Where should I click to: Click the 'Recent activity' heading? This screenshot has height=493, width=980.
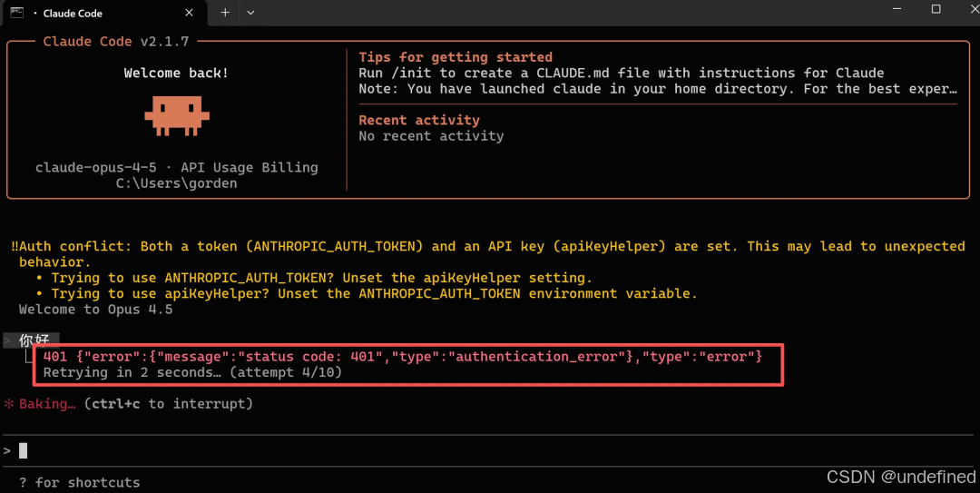(419, 120)
